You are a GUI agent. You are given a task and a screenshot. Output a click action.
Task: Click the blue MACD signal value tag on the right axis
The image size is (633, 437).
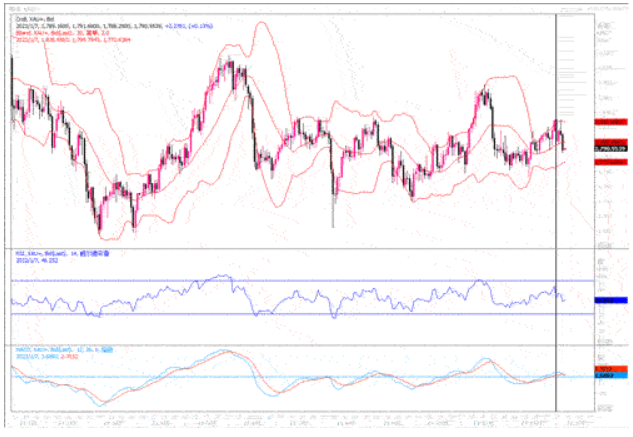[609, 377]
